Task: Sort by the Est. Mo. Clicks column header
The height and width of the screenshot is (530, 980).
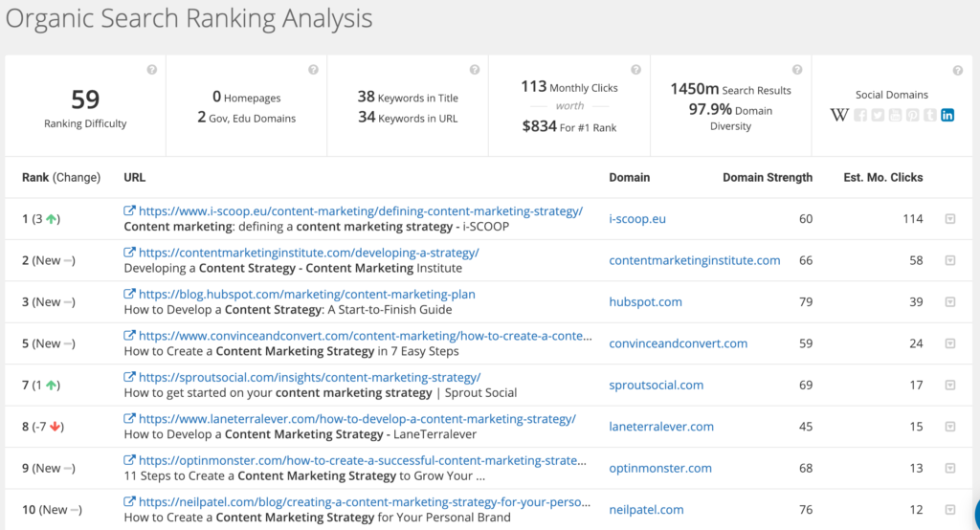Action: click(883, 178)
